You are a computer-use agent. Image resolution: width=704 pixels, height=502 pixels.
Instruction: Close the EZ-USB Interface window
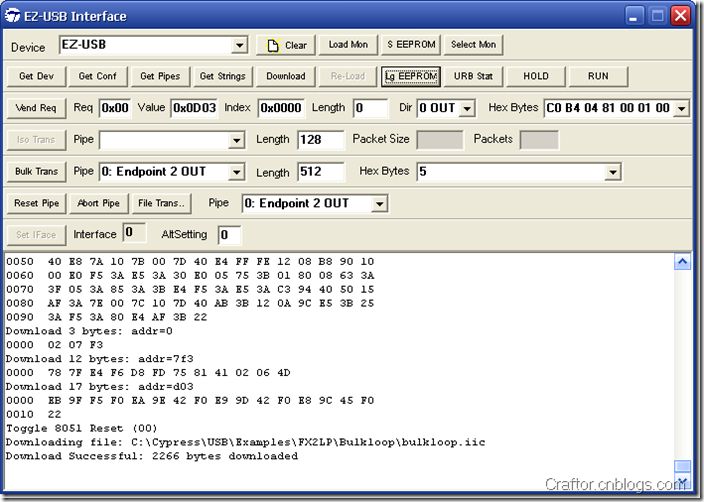[x=681, y=16]
